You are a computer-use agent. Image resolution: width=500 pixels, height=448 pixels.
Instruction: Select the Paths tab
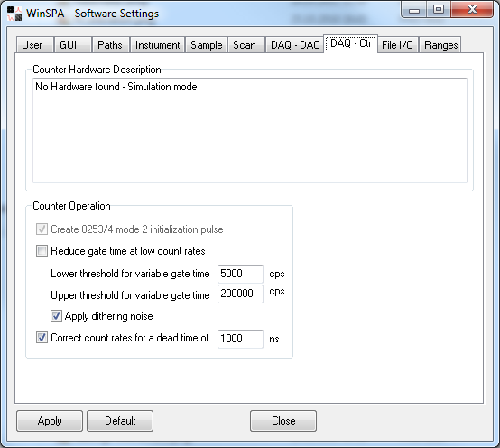point(111,45)
